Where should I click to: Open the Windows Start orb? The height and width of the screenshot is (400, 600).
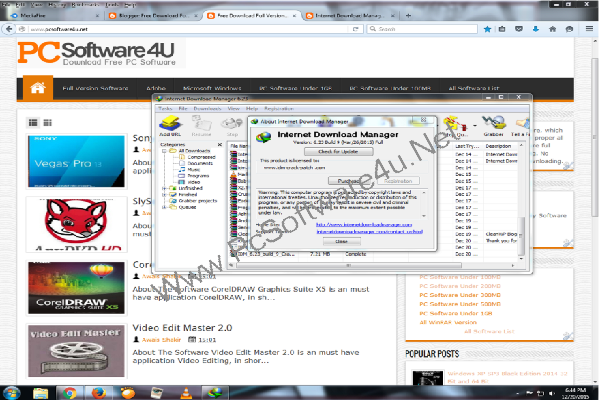tap(11, 393)
